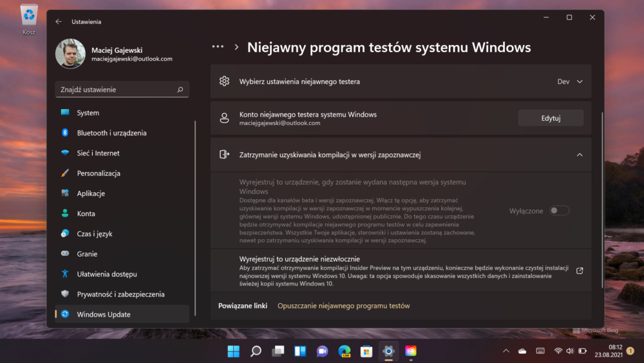The image size is (644, 363).
Task: Open the System category
Action: [x=122, y=113]
